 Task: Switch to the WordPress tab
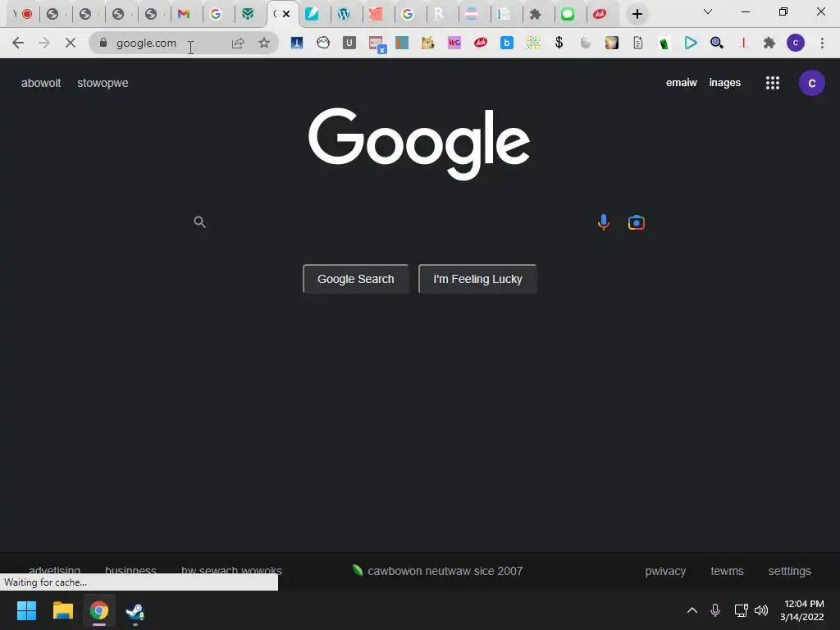pyautogui.click(x=344, y=14)
